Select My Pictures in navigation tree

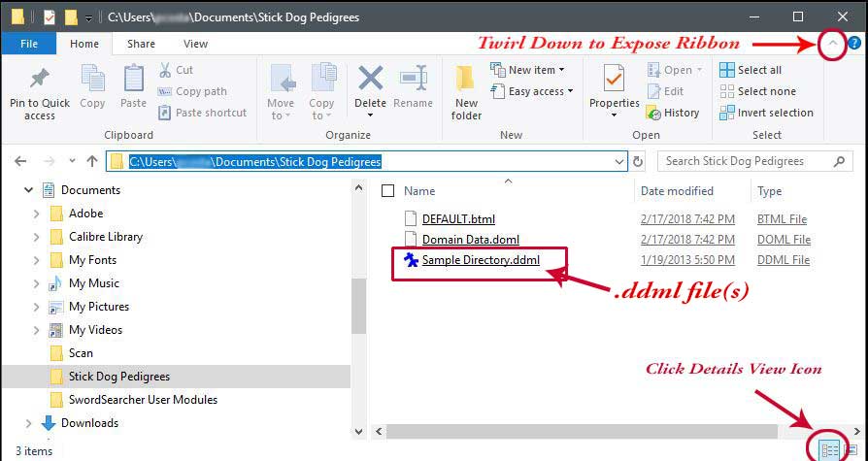[98, 307]
